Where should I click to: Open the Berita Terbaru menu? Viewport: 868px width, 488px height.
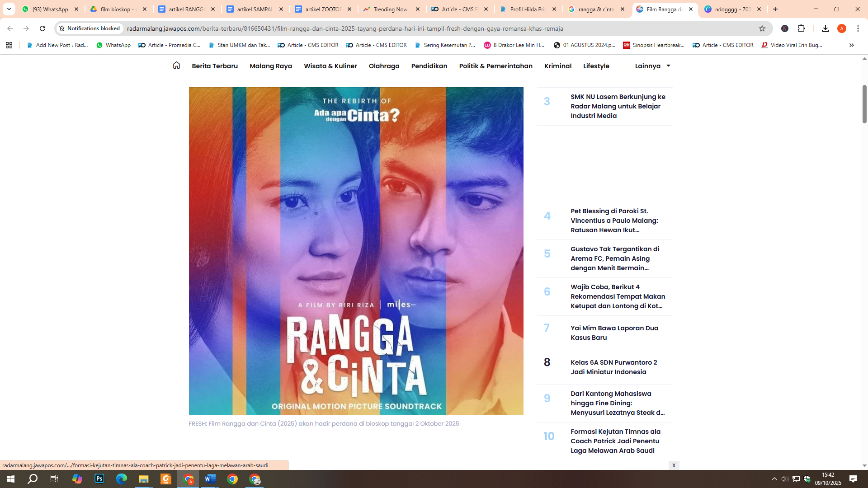[215, 66]
